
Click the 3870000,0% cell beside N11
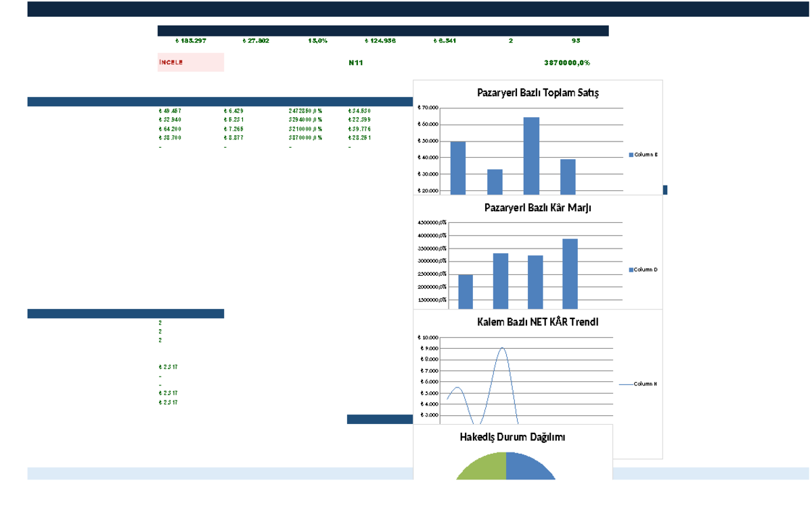click(x=567, y=62)
